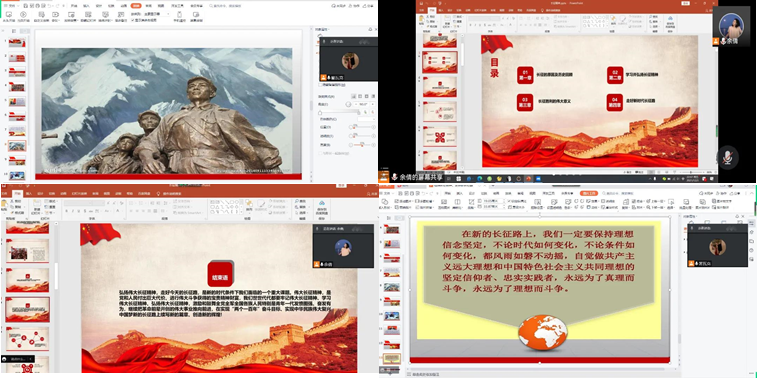Click the Paste icon in the 目录 PowerPoint window
Viewport: 757px width, 378px height.
click(x=421, y=20)
